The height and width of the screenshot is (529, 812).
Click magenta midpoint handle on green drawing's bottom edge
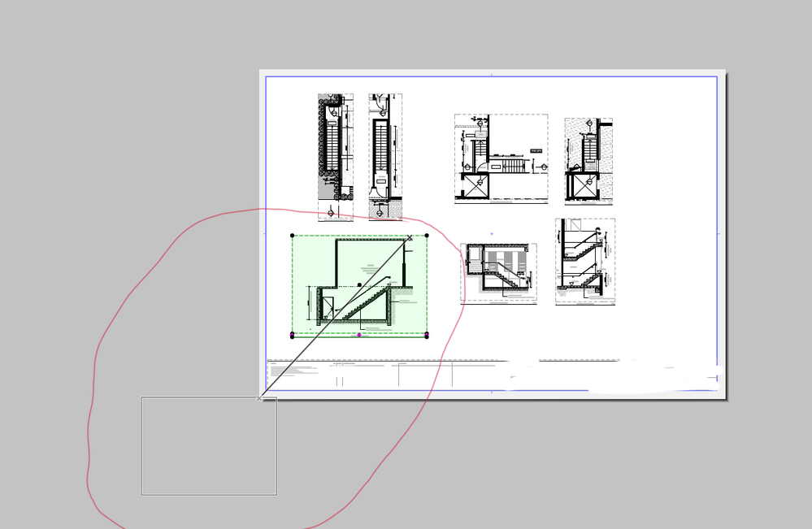coord(359,336)
